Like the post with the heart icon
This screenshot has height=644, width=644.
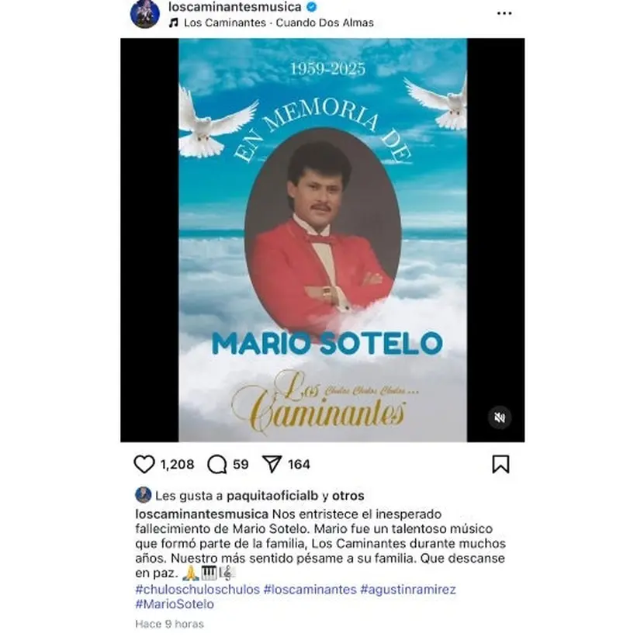click(144, 464)
